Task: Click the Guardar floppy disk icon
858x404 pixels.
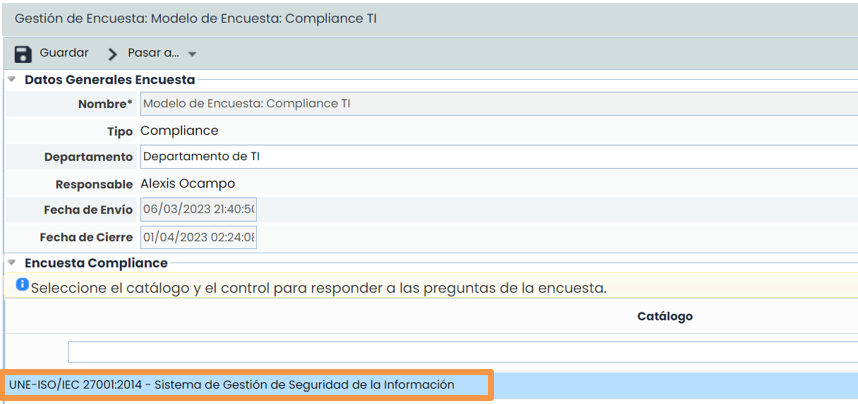Action: pos(23,54)
